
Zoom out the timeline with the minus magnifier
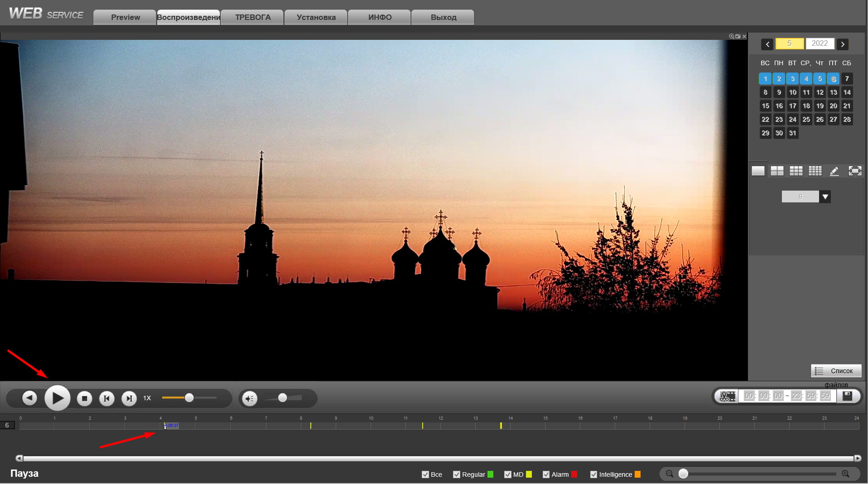pyautogui.click(x=669, y=474)
